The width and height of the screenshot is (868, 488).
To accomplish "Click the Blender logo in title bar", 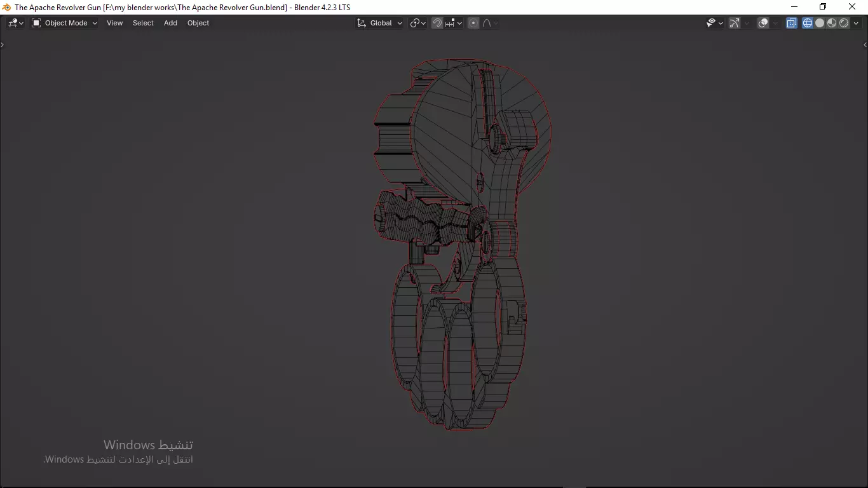I will pos(7,7).
